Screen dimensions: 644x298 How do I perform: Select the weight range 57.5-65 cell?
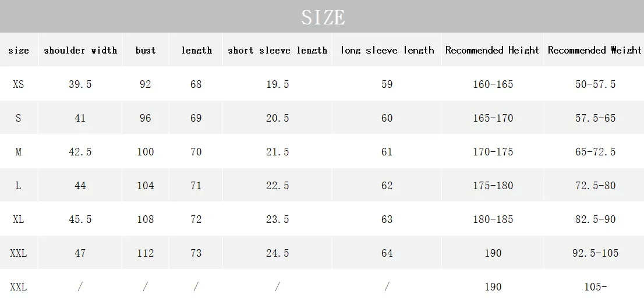pos(595,118)
